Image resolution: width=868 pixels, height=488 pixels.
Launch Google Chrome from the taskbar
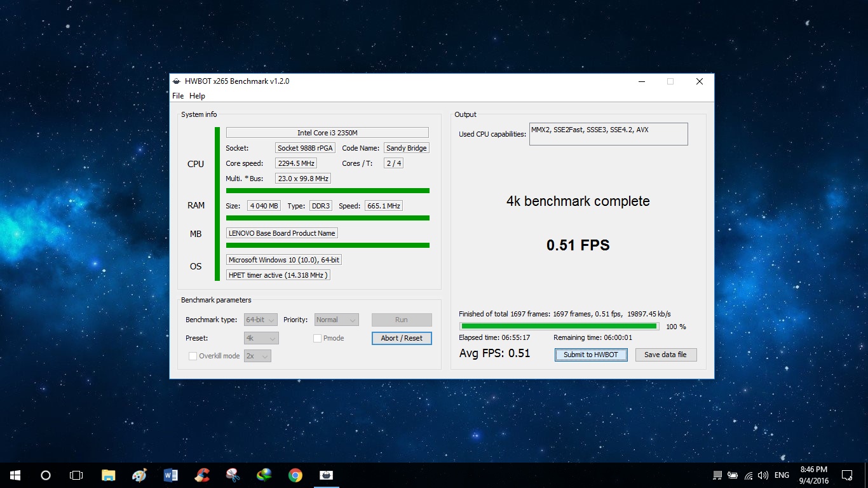pos(295,475)
